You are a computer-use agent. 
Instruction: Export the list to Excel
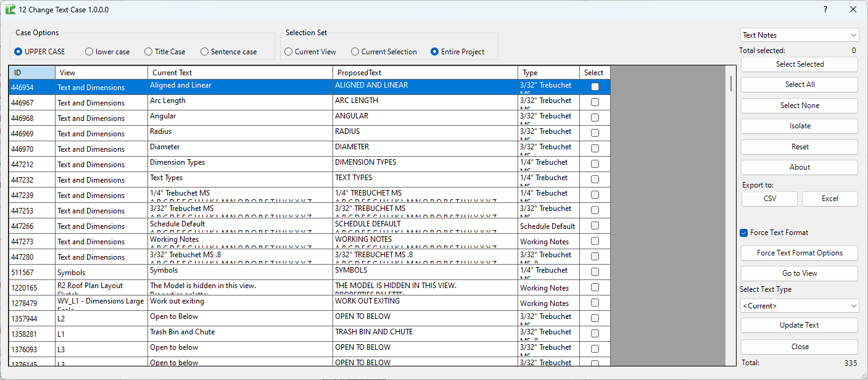[x=830, y=199]
